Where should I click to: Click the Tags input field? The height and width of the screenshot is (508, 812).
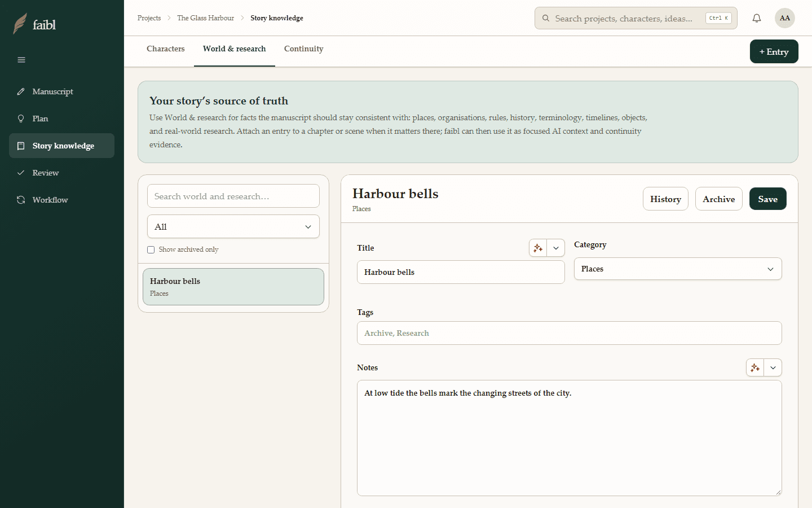tap(570, 333)
